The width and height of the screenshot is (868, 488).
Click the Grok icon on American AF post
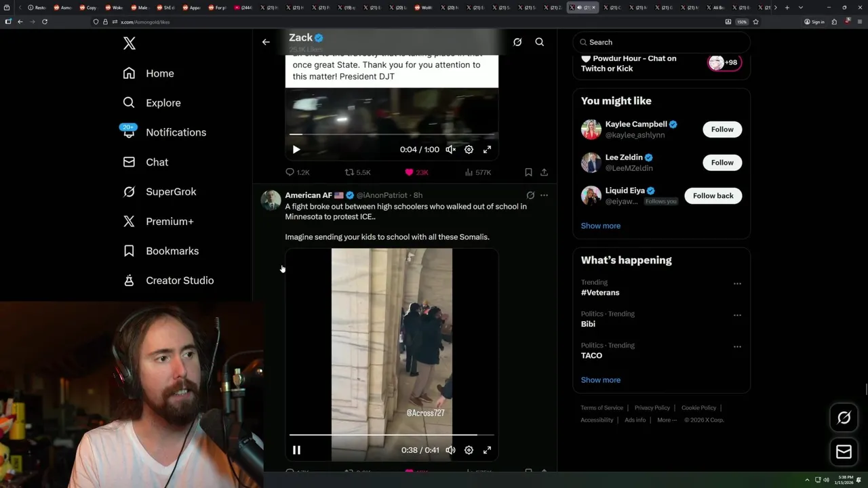(x=530, y=195)
